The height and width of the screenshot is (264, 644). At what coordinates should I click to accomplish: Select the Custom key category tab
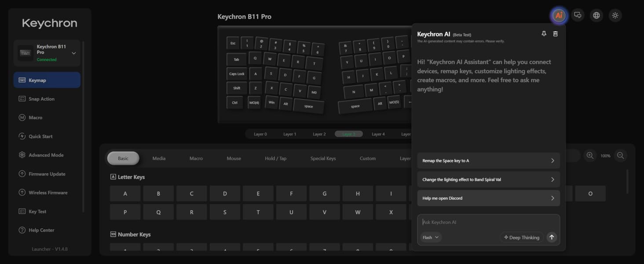(x=368, y=158)
